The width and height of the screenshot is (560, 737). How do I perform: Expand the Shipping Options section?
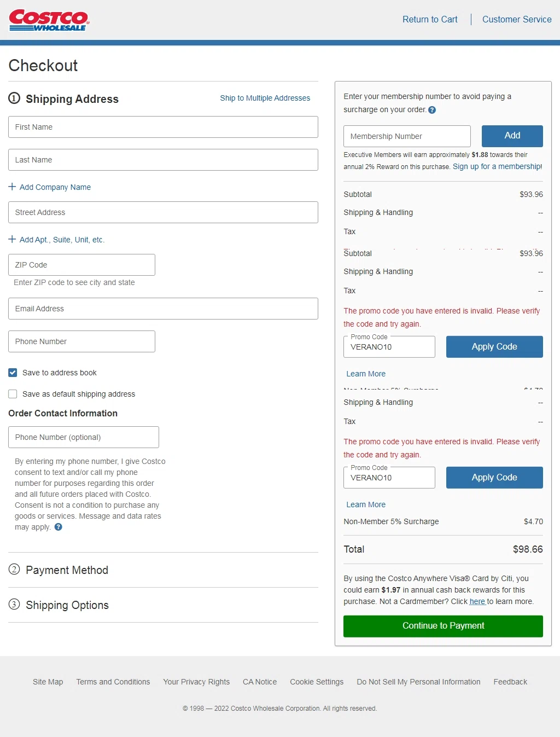point(67,605)
